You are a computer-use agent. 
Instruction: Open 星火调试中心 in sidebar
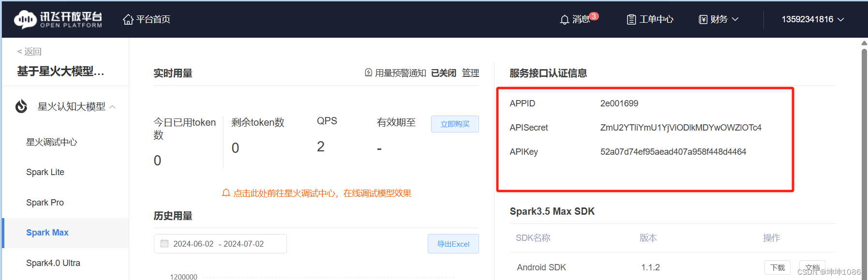click(52, 142)
